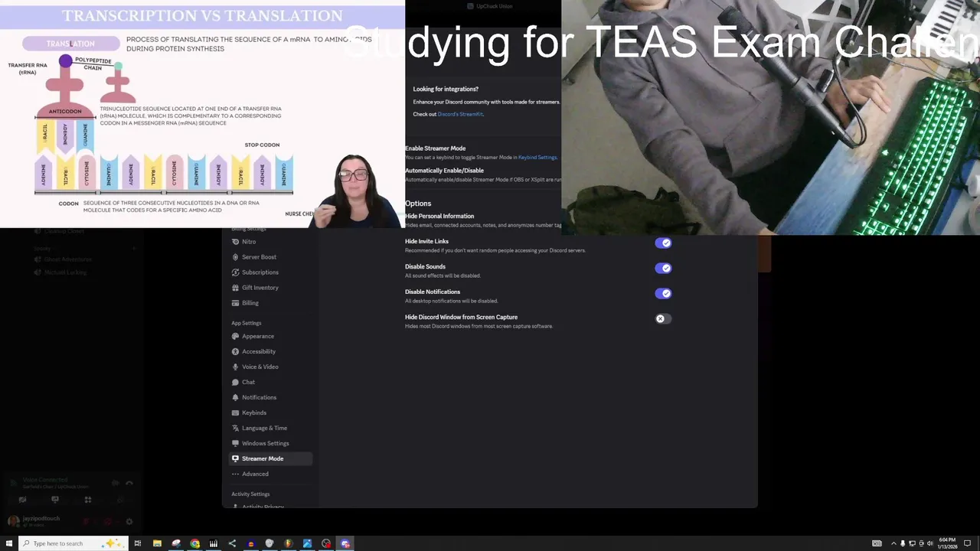980x551 pixels.
Task: Open the piano keyboard app on taskbar
Action: point(214,543)
